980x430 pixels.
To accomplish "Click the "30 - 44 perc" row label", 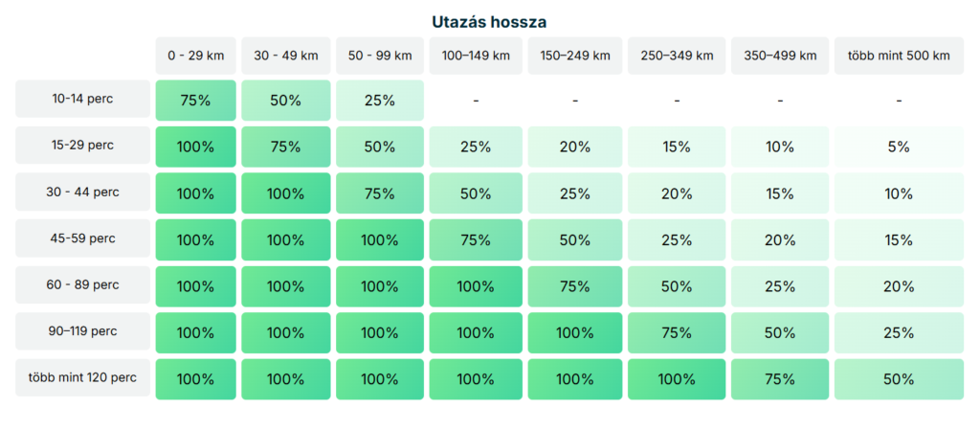I will 83,192.
